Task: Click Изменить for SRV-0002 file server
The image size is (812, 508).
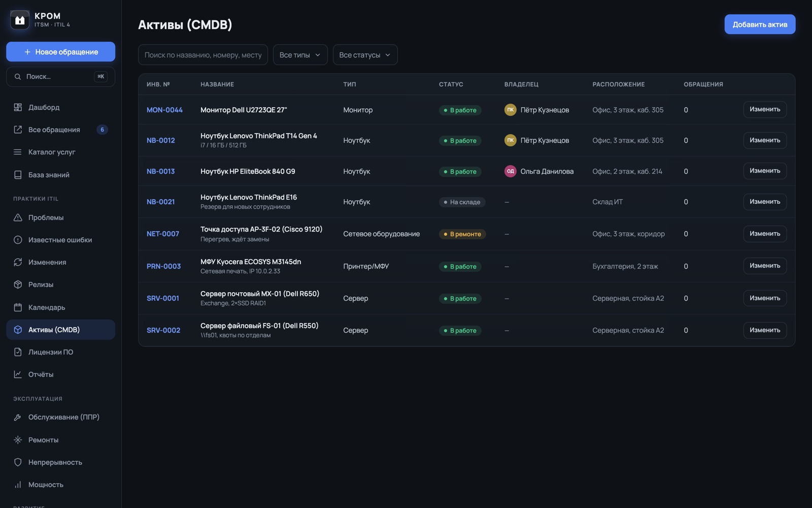Action: point(765,330)
